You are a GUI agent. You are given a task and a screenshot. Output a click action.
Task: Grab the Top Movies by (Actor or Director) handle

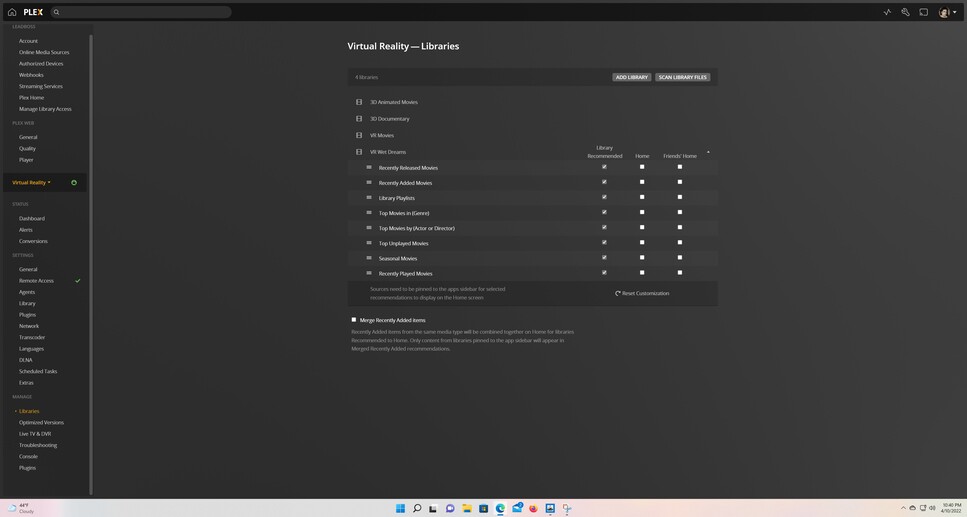point(369,228)
